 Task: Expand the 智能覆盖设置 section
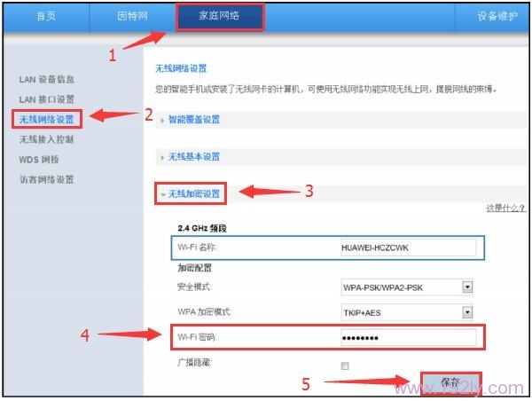point(193,120)
